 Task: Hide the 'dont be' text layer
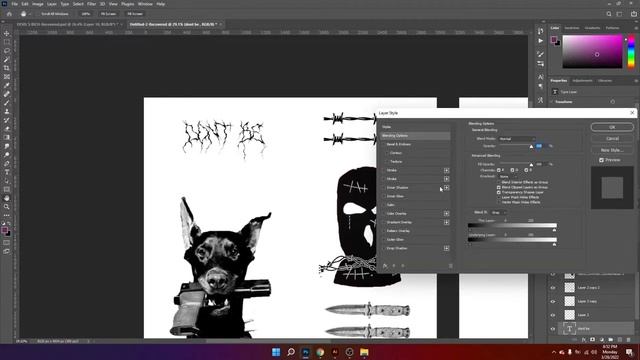tap(553, 329)
